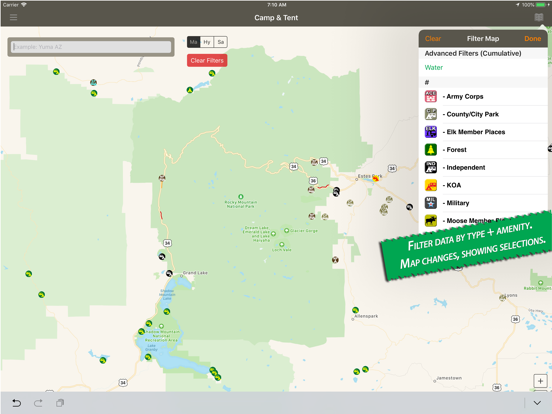552x414 pixels.
Task: Select the Independent filter row
Action: click(x=483, y=168)
